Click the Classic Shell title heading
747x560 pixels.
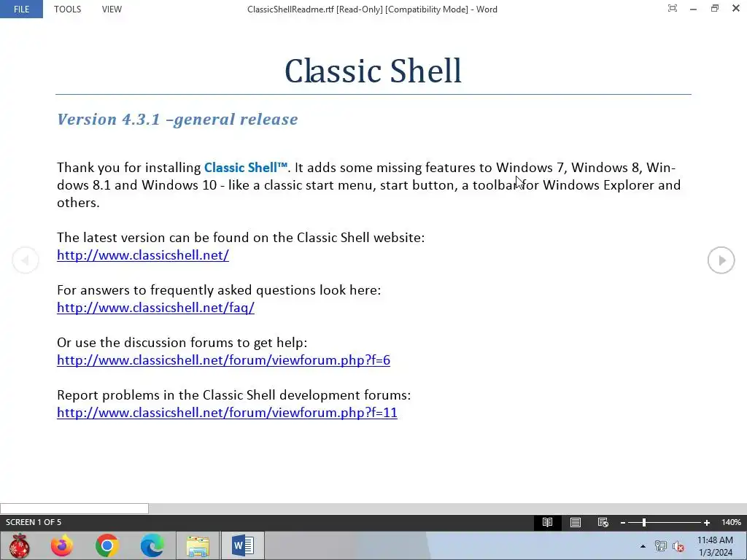[373, 71]
